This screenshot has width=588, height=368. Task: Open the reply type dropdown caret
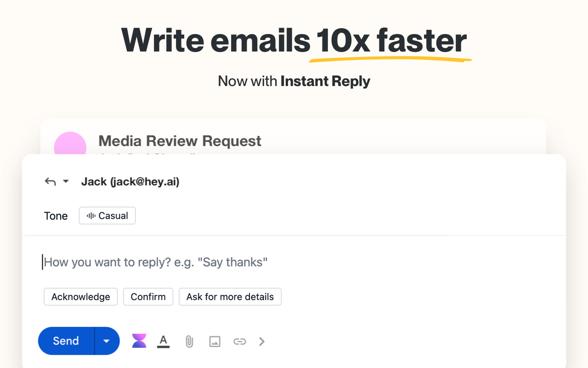pos(66,182)
